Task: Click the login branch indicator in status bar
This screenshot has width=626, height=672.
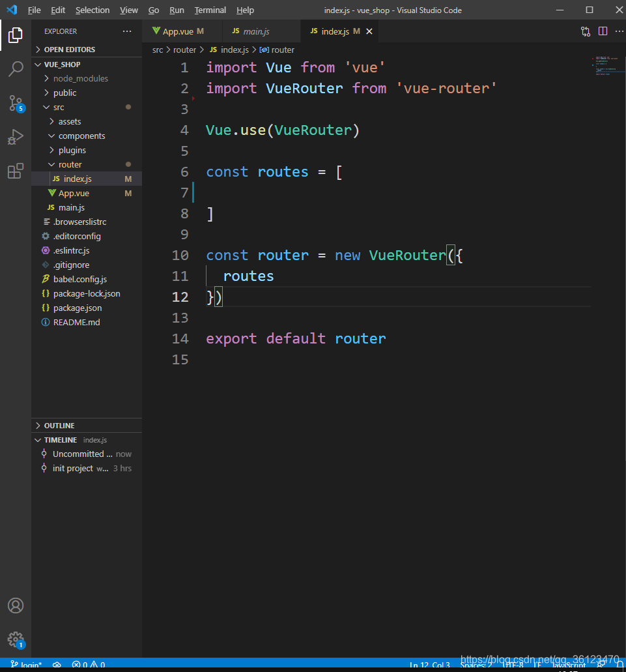Action: 25,665
